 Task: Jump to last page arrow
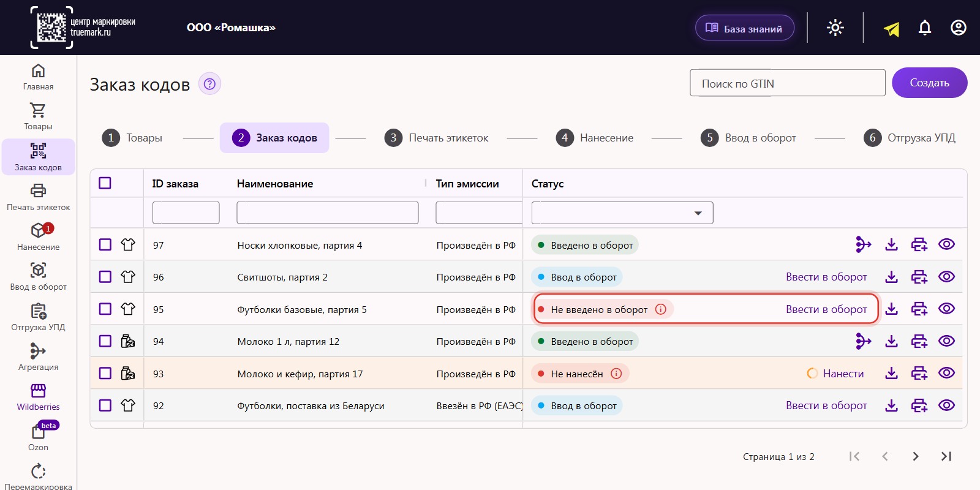click(946, 456)
